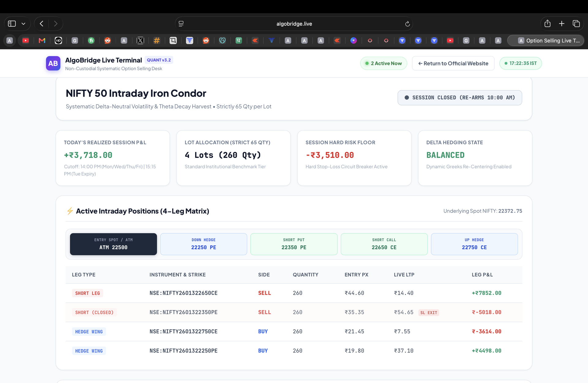The width and height of the screenshot is (588, 383).
Task: Open the Share icon in the Safari toolbar
Action: [548, 23]
